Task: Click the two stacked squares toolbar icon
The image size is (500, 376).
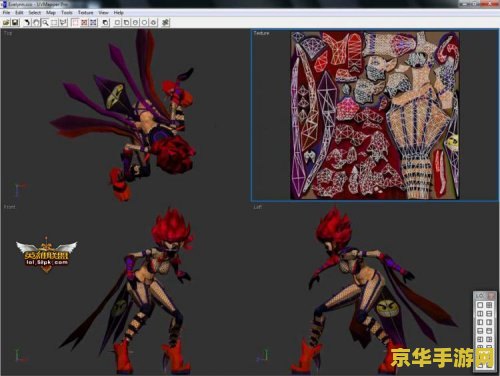Action: 126,23
